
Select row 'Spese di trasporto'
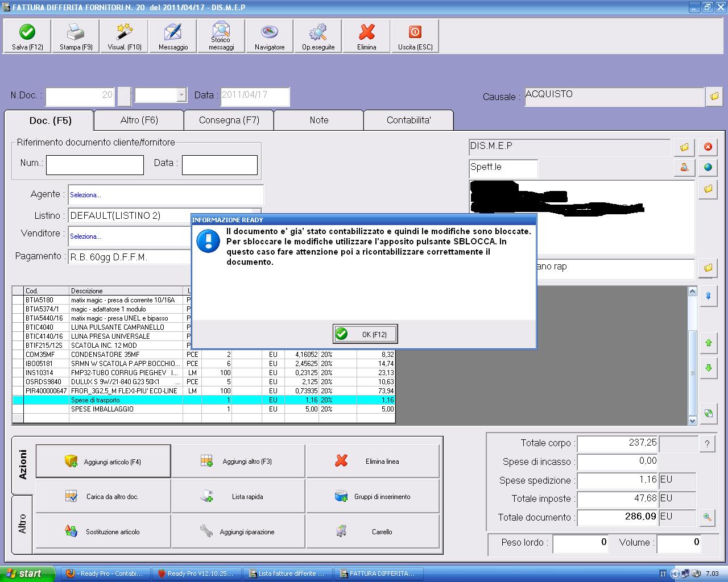204,400
